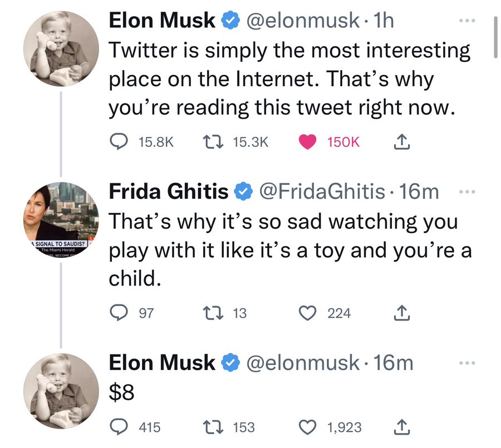The width and height of the screenshot is (501, 448).
Task: Share the $8 tweet
Action: coord(401,427)
